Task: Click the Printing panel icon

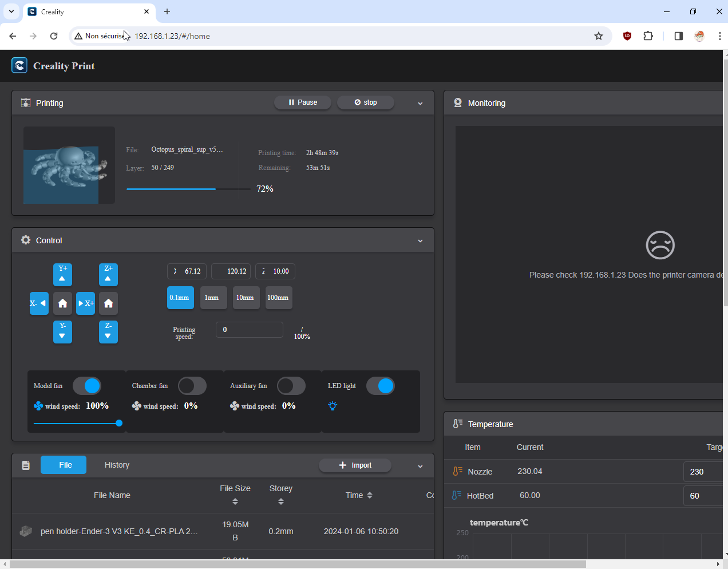Action: click(26, 102)
